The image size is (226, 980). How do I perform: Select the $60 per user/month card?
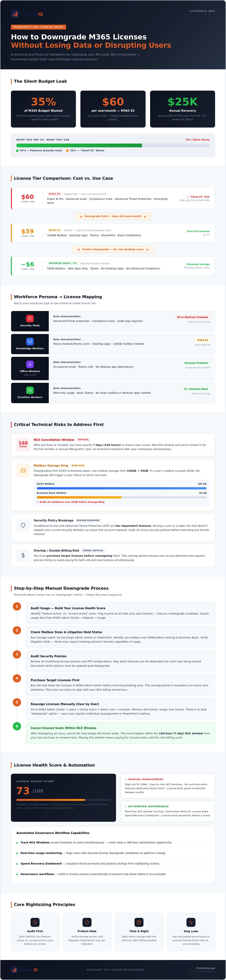pyautogui.click(x=113, y=109)
